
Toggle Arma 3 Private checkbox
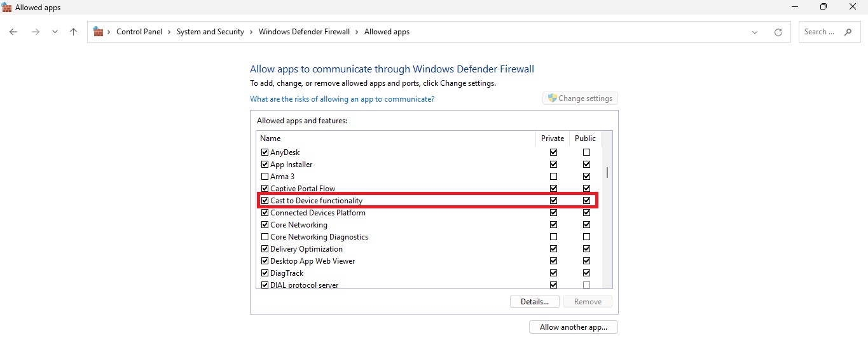(553, 177)
